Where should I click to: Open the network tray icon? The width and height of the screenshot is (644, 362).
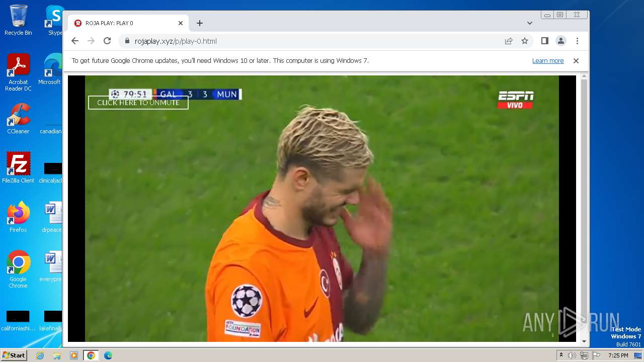[x=584, y=355]
